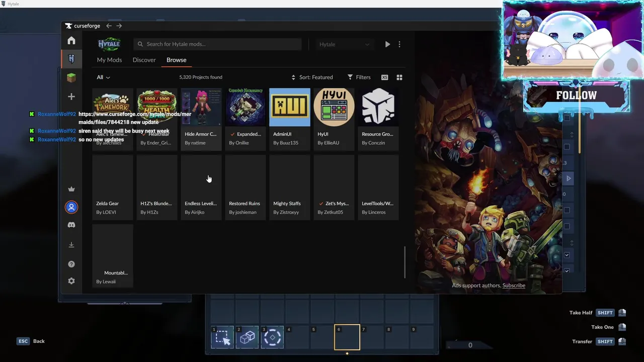Open the Zelda Gear mod card
644x362 pixels.
pos(113,187)
